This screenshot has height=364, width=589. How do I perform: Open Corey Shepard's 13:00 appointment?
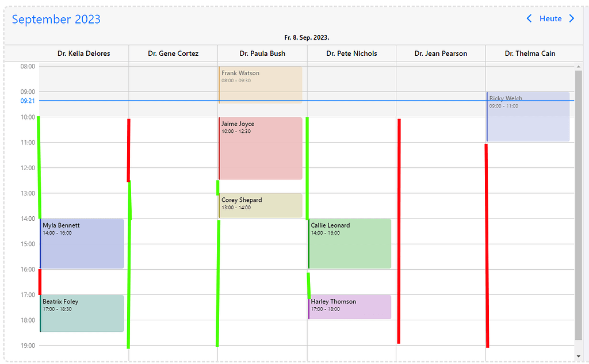point(261,205)
